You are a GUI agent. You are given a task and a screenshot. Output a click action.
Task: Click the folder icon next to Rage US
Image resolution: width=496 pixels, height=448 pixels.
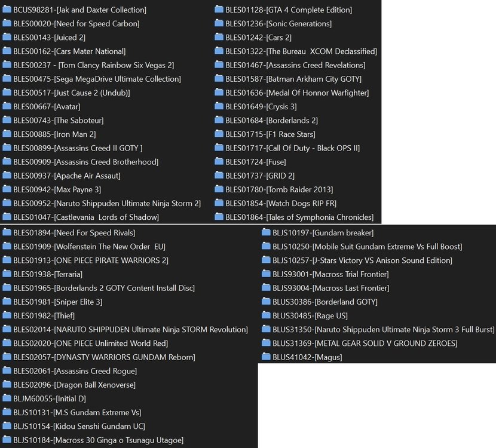point(266,315)
